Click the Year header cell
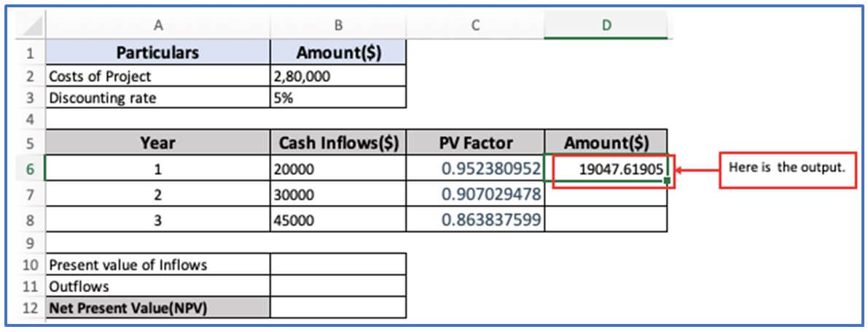This screenshot has width=868, height=332. pos(157,143)
